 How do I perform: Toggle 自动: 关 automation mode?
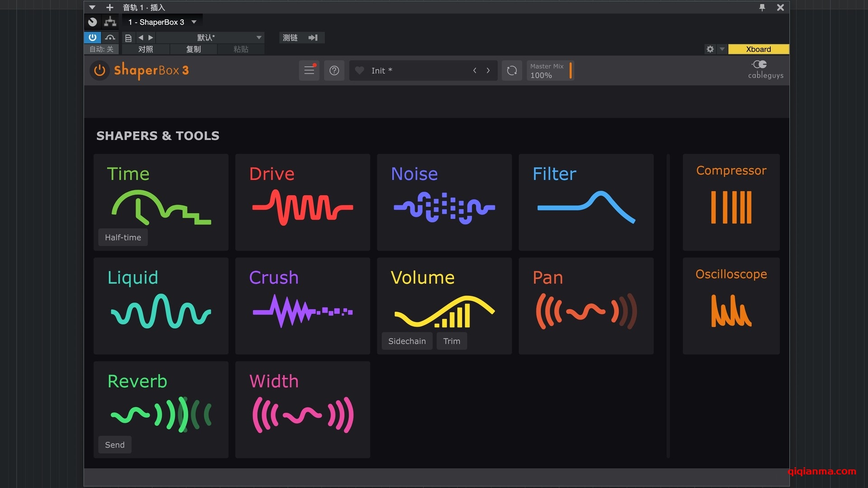coord(101,49)
